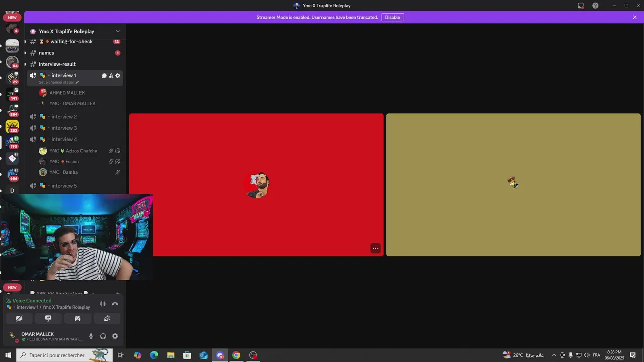This screenshot has height=362, width=644.
Task: Open chat for interview 1 voice channel
Action: 104,76
